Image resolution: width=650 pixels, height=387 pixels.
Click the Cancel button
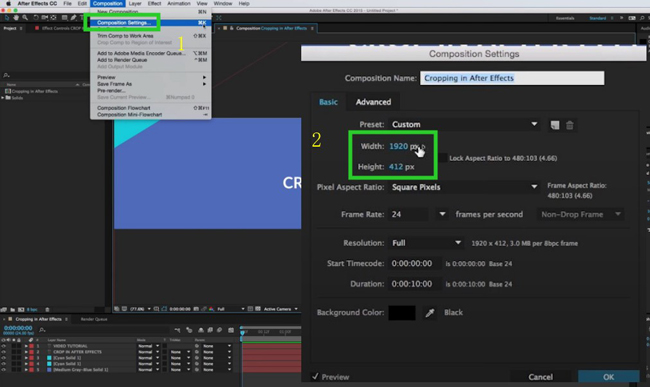[540, 377]
